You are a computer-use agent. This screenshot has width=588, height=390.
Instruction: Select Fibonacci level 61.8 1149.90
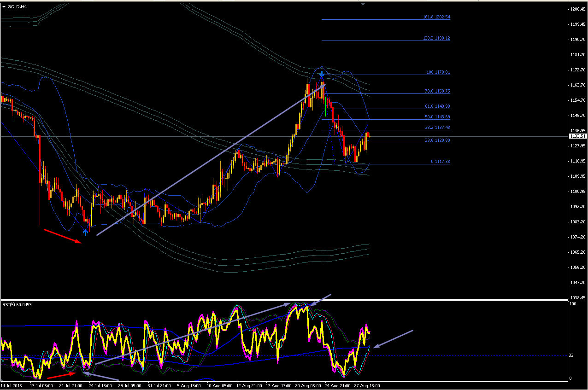click(437, 106)
